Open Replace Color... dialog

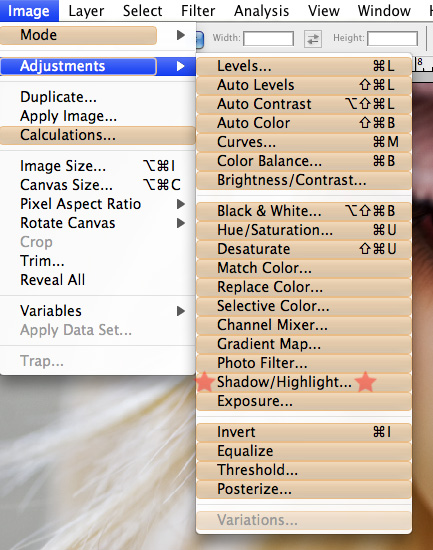pos(304,287)
